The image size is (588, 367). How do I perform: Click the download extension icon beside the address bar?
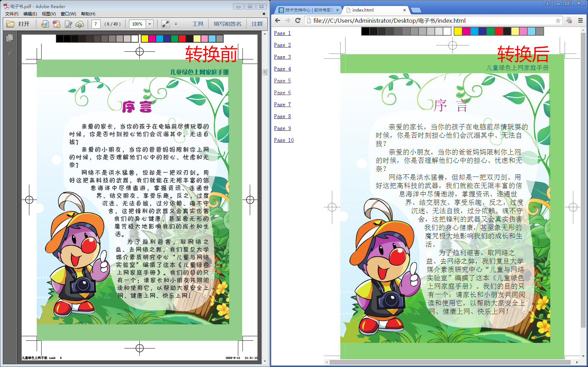569,20
